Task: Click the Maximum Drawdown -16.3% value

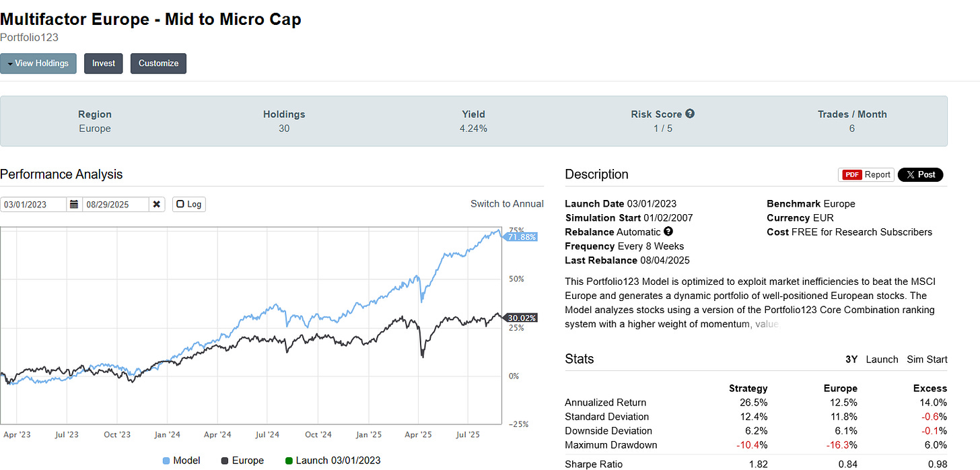Action: point(841,444)
